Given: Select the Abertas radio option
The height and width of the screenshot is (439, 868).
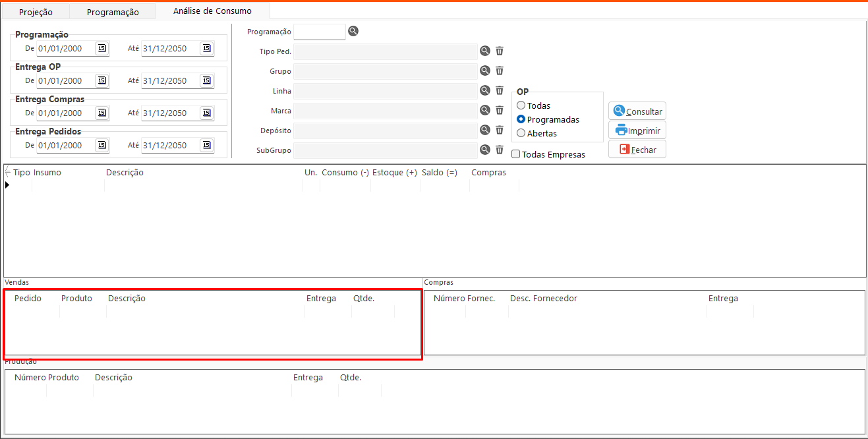Looking at the screenshot, I should coord(521,133).
